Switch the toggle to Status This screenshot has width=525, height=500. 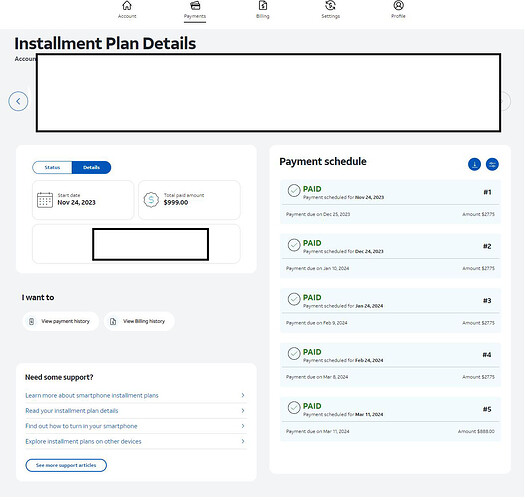point(52,167)
